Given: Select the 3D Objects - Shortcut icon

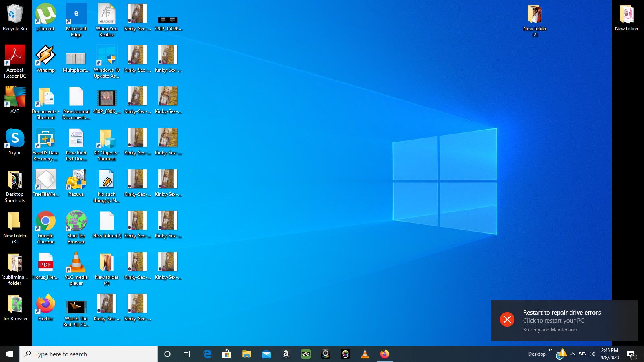Looking at the screenshot, I should pyautogui.click(x=107, y=144).
